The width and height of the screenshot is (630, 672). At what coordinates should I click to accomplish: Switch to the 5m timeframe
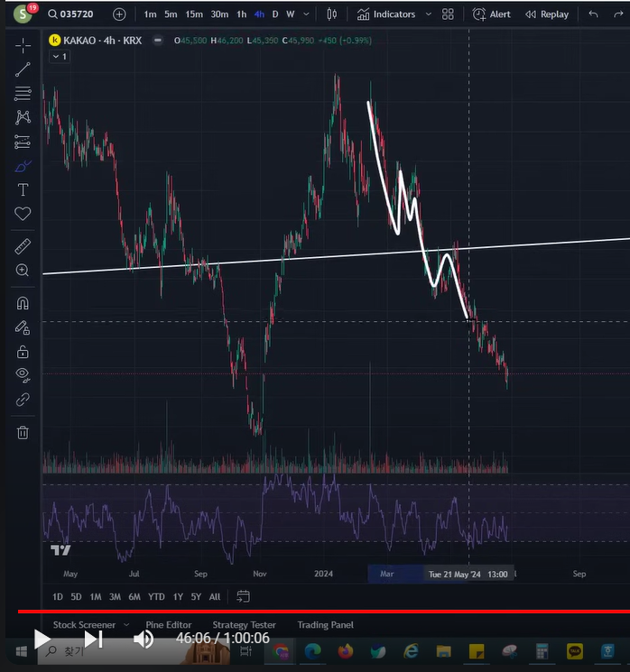[x=171, y=14]
